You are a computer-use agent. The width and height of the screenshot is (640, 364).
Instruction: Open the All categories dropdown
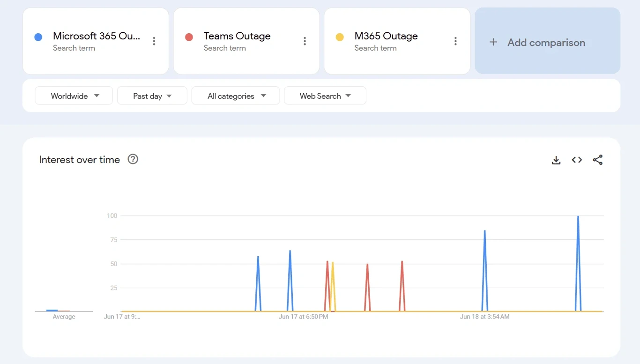click(236, 96)
